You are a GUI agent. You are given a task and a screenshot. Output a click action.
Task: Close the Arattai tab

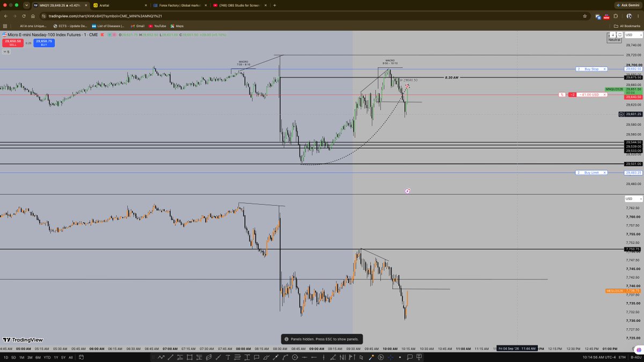(145, 5)
